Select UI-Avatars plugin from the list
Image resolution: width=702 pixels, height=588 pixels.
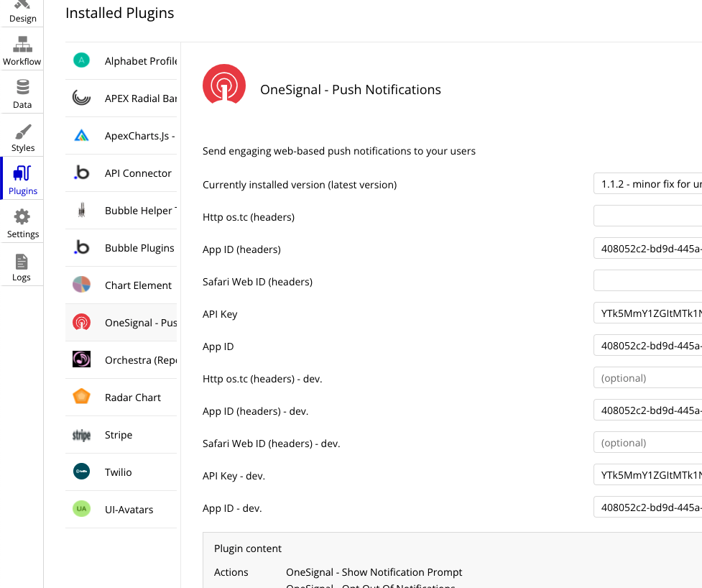tap(129, 510)
